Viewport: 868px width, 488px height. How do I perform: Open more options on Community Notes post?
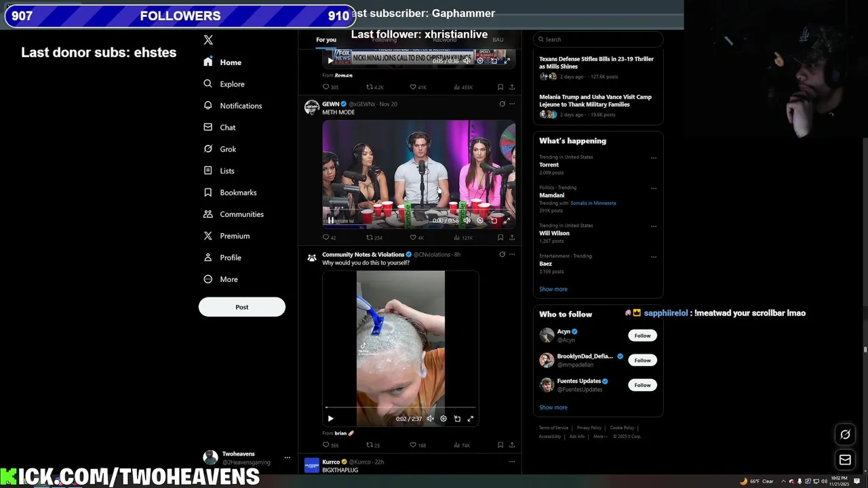[512, 254]
